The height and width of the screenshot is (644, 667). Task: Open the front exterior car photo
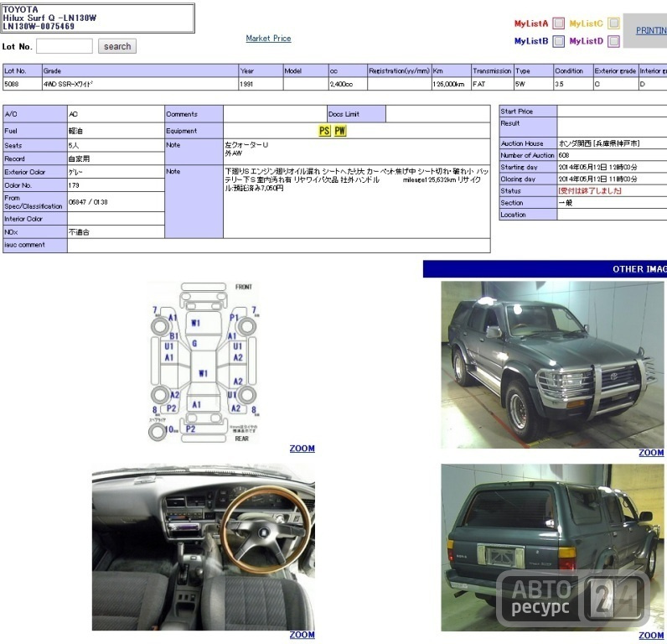click(x=552, y=365)
